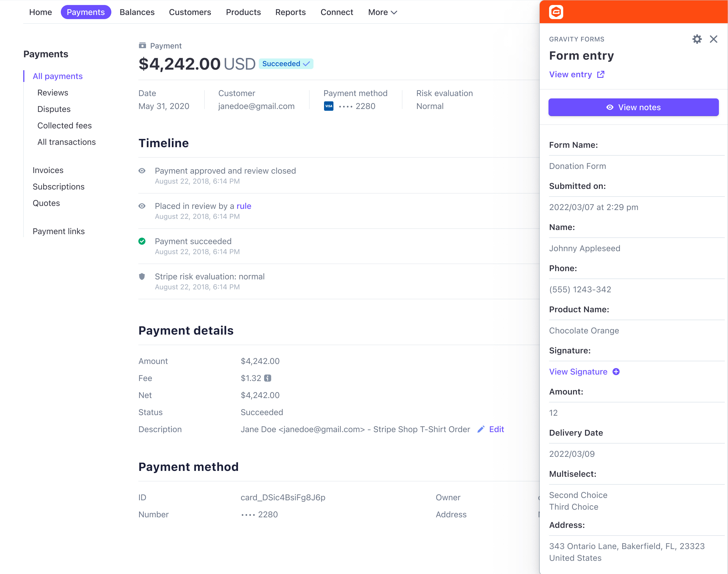Open the Customers section
Viewport: 728px width, 574px height.
coord(190,12)
